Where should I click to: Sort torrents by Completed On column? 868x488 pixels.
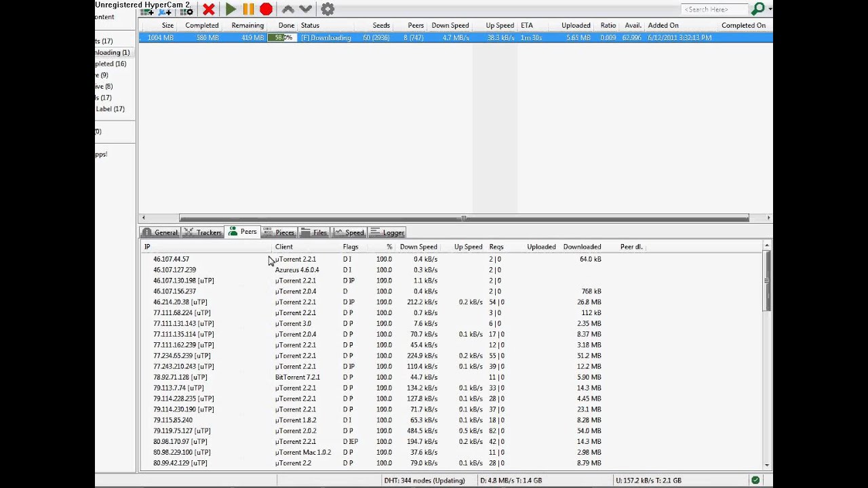(743, 26)
